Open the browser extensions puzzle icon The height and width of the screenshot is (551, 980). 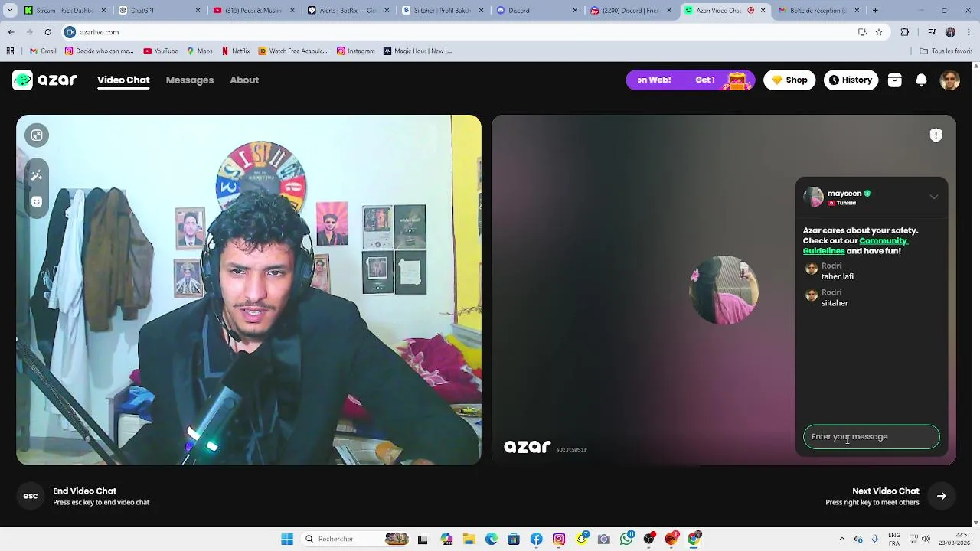pos(905,32)
